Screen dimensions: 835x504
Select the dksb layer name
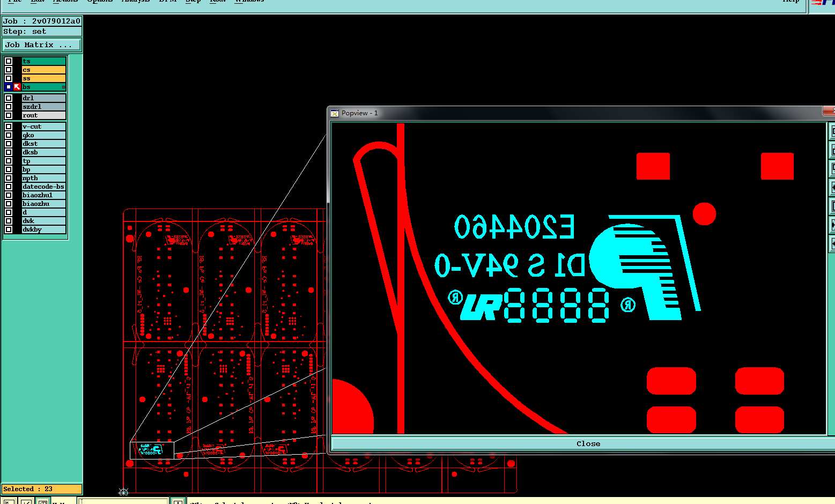click(43, 152)
